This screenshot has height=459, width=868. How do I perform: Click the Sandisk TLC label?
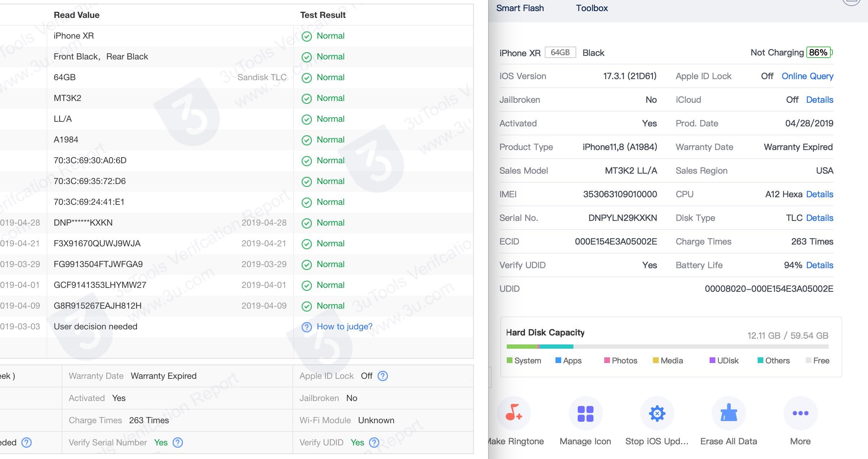tap(262, 77)
